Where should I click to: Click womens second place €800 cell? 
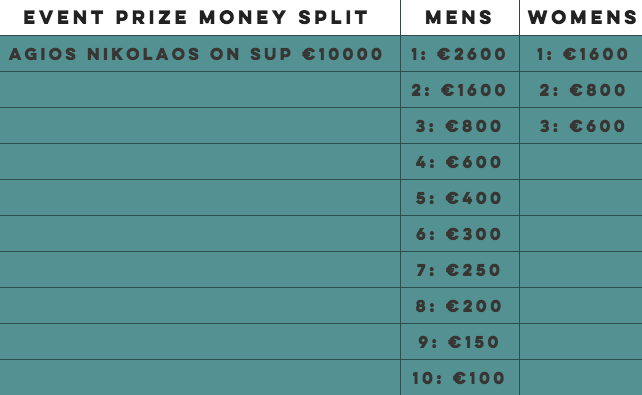click(582, 90)
